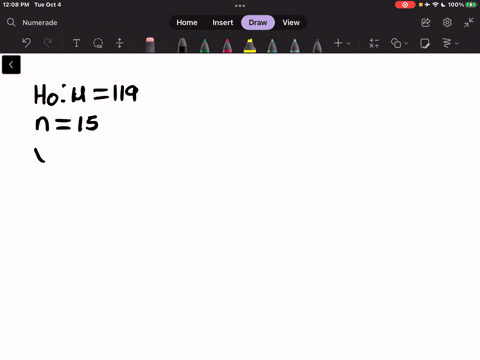The height and width of the screenshot is (360, 480).
Task: Tap the clock showing 12:08 PM
Action: click(x=16, y=5)
